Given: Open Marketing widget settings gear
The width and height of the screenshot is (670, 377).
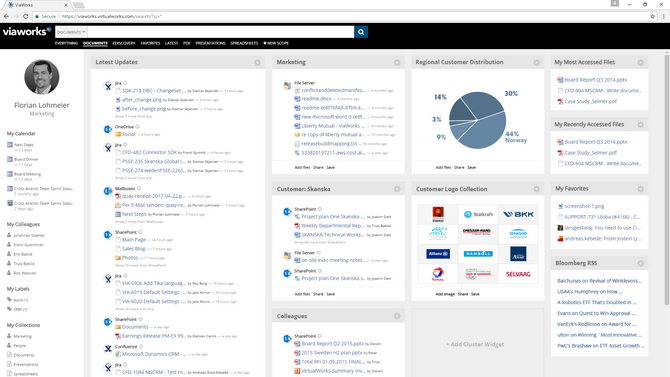Looking at the screenshot, I should pyautogui.click(x=397, y=63).
